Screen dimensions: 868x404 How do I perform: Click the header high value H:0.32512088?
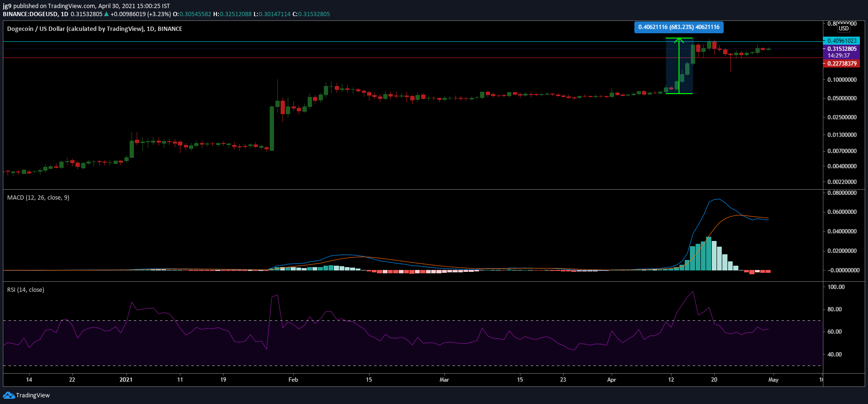[x=233, y=14]
